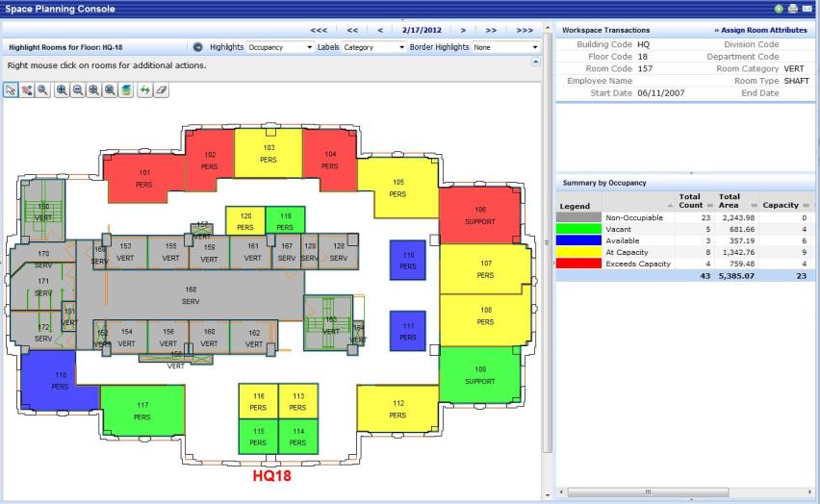
Task: Collapse the instruction panel arrow
Action: [x=536, y=62]
